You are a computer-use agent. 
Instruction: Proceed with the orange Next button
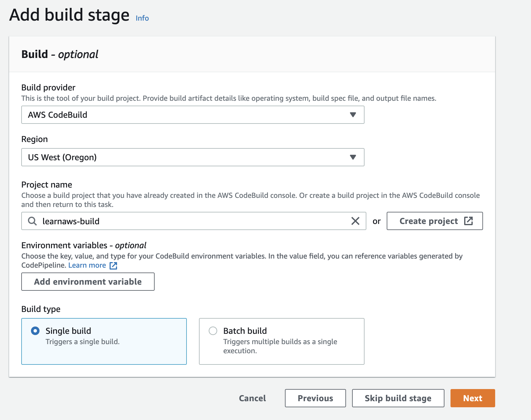(473, 398)
